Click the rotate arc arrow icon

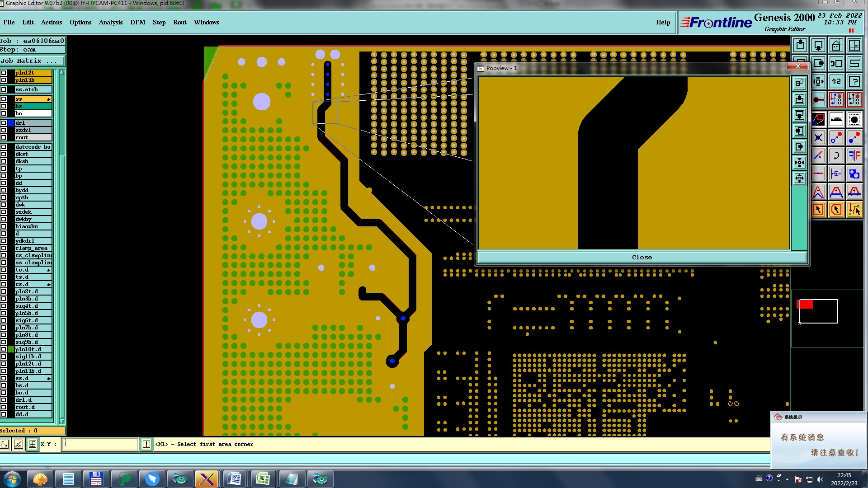836,156
